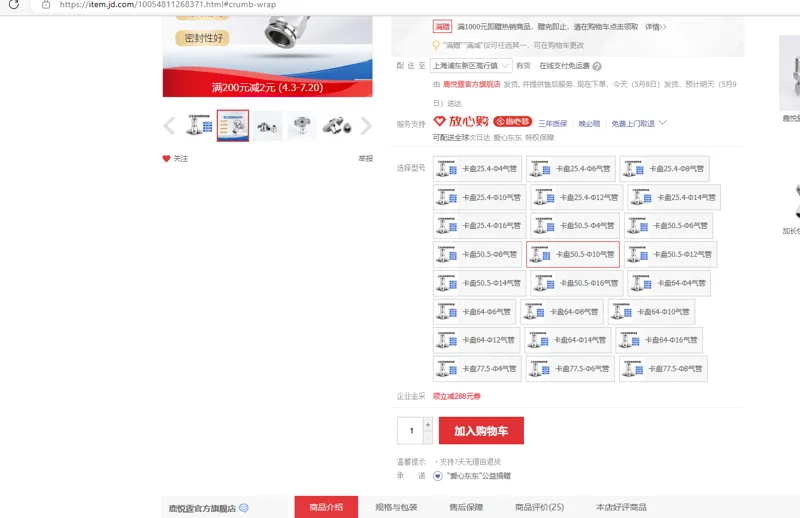Pick the 卡盘77.5-Φ6气管 variant
This screenshot has width=800, height=518.
coord(570,369)
